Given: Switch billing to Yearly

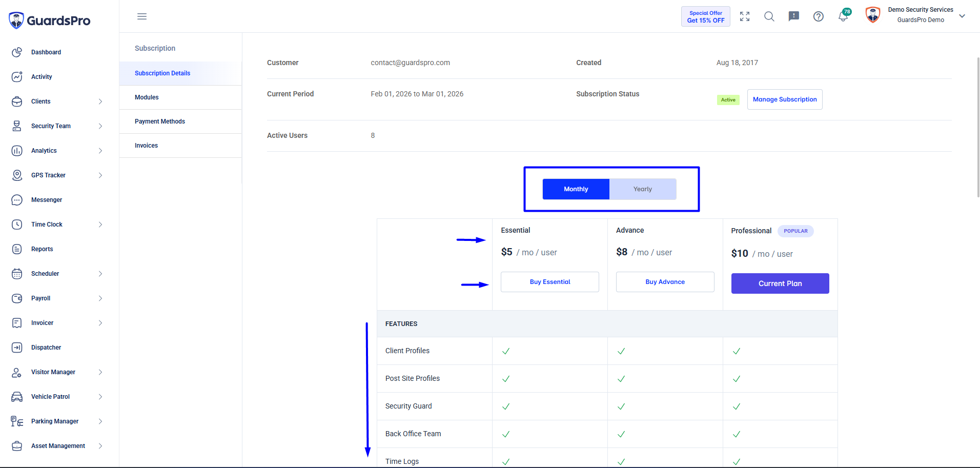Looking at the screenshot, I should tap(643, 189).
